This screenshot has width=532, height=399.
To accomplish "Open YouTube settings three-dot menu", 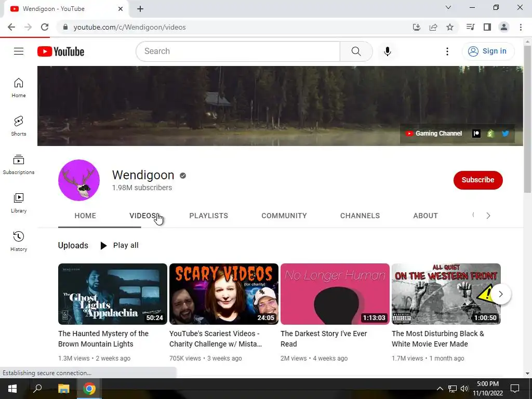I will click(447, 51).
